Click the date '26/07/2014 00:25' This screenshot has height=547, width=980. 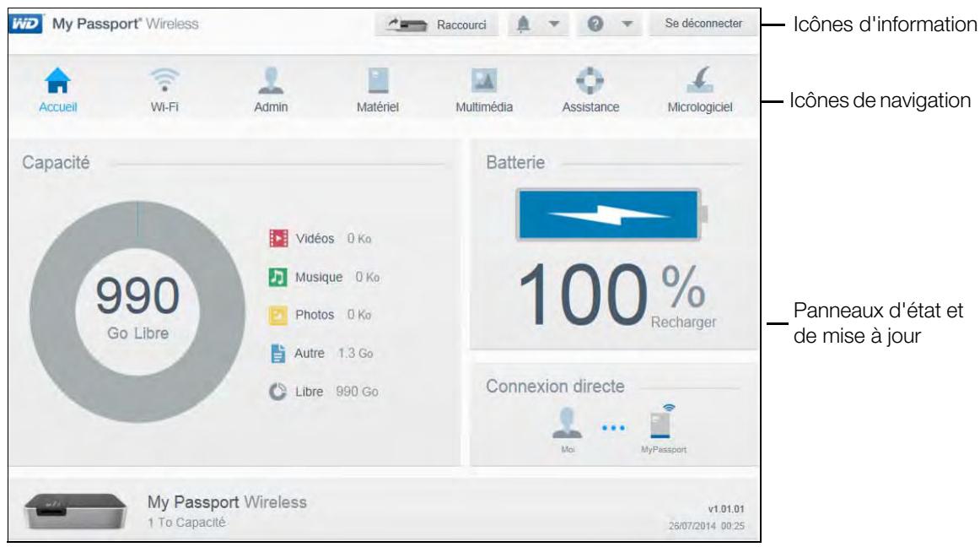click(706, 526)
